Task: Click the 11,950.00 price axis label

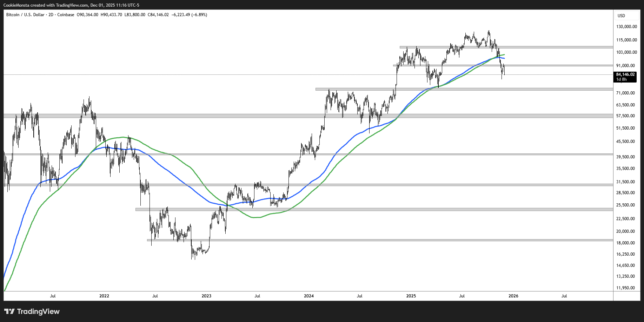Action: pos(626,288)
